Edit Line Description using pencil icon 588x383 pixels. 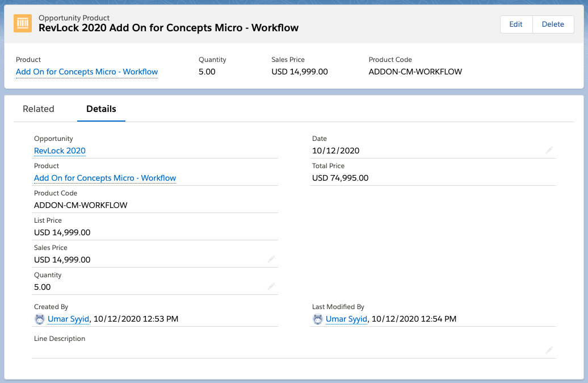[x=549, y=350]
